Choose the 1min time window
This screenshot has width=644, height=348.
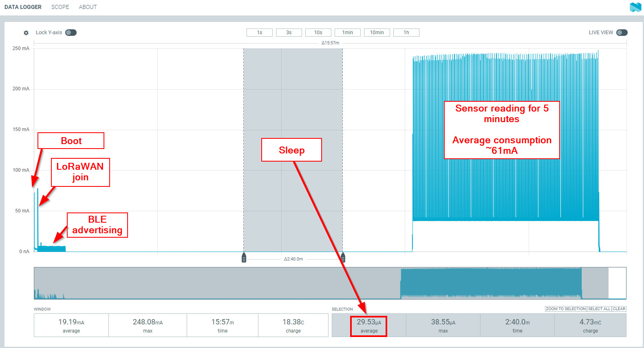[x=347, y=33]
